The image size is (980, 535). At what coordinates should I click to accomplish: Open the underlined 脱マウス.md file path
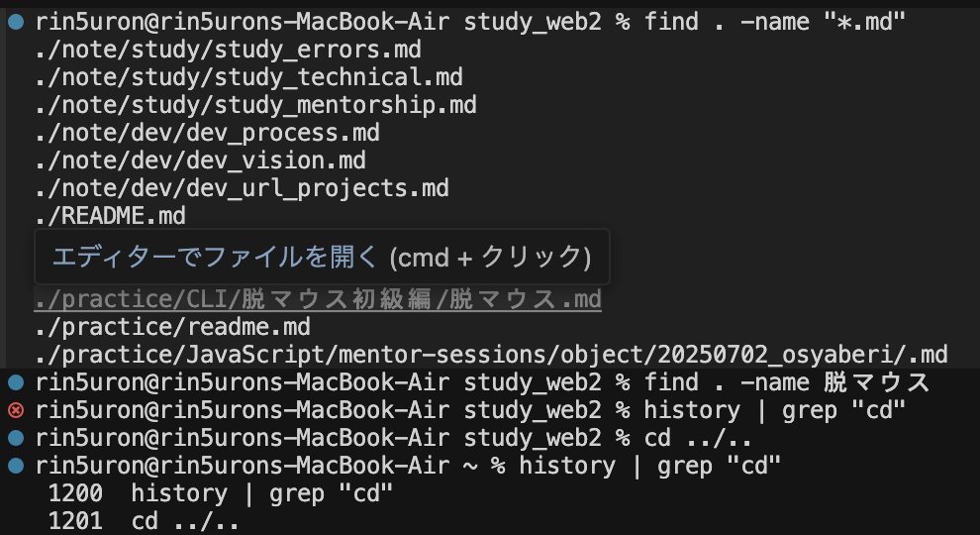click(317, 299)
